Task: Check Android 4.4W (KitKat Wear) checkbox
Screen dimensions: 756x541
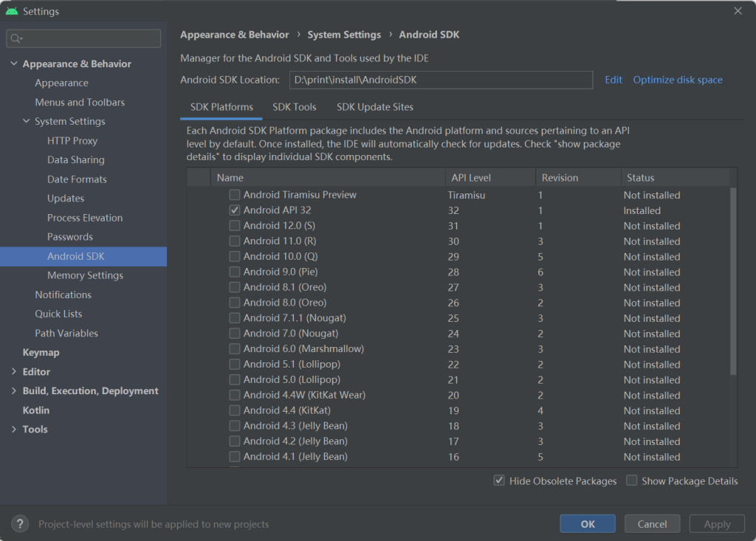Action: [234, 396]
